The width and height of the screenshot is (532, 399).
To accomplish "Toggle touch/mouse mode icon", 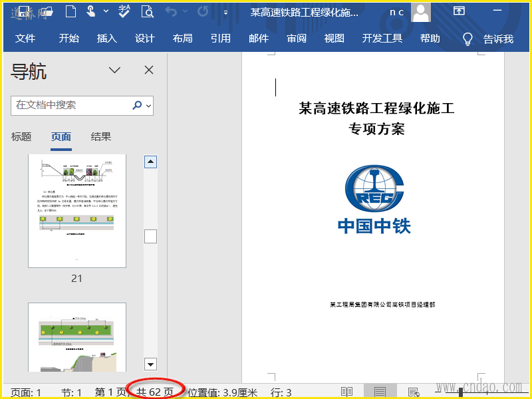I will (90, 12).
